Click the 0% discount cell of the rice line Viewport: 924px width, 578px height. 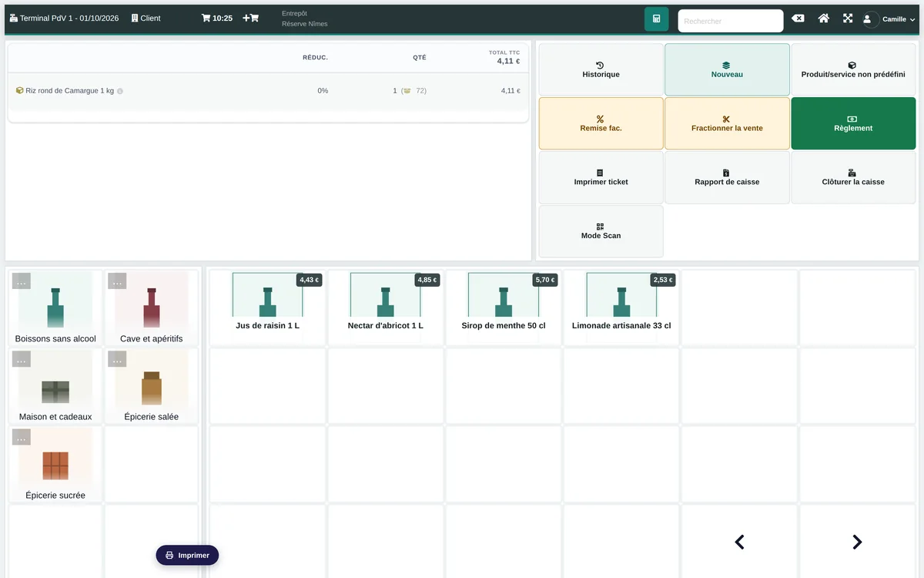pyautogui.click(x=323, y=91)
